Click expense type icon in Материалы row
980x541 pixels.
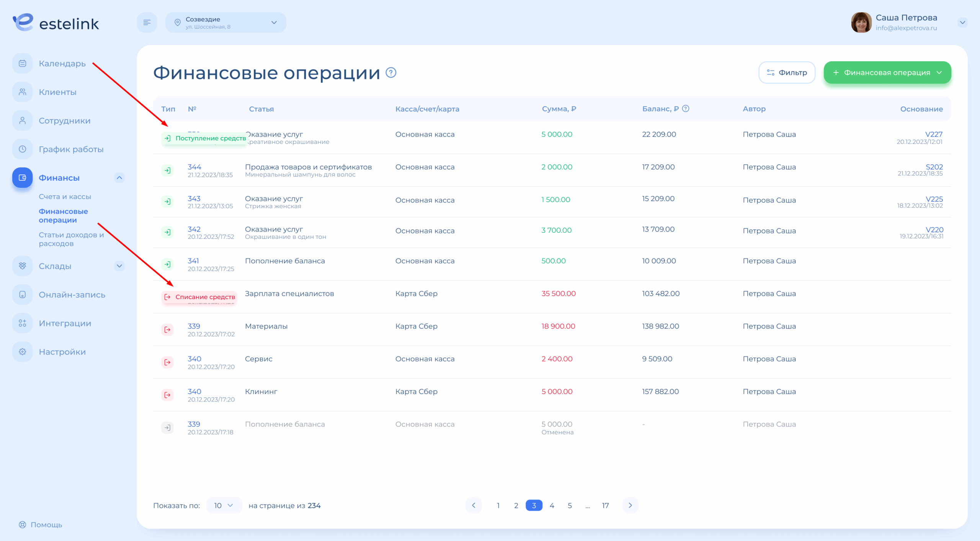pyautogui.click(x=167, y=330)
